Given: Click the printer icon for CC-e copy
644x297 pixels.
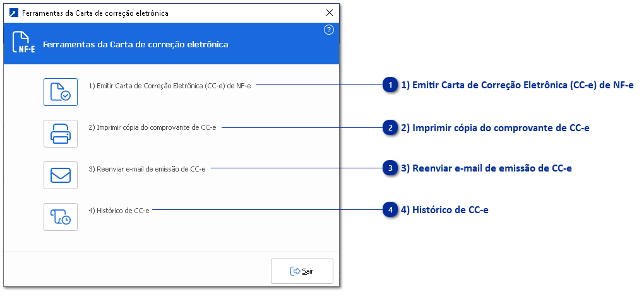Looking at the screenshot, I should pyautogui.click(x=61, y=133).
